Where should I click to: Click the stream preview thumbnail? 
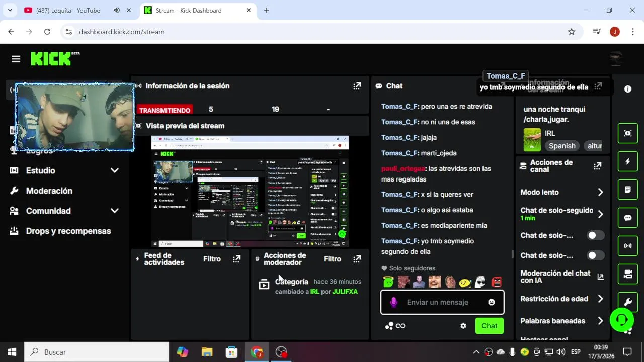tap(250, 192)
